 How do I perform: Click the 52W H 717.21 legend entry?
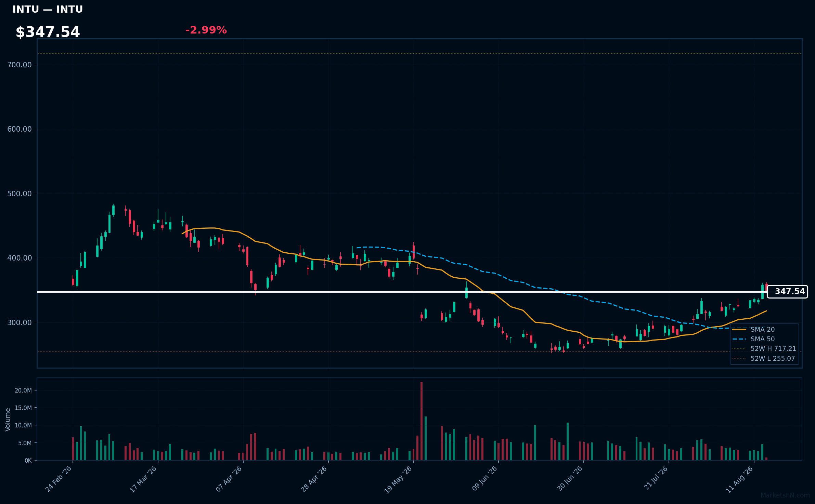(764, 348)
